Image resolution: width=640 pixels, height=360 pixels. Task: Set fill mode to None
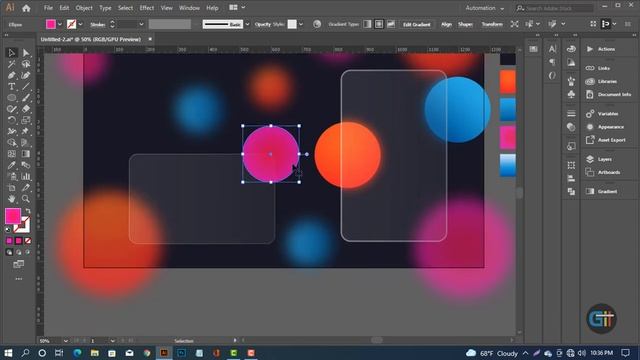click(x=28, y=241)
